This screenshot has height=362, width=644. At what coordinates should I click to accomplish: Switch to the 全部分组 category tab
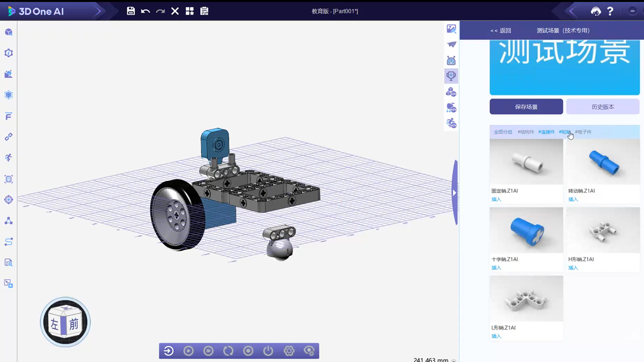tap(503, 132)
